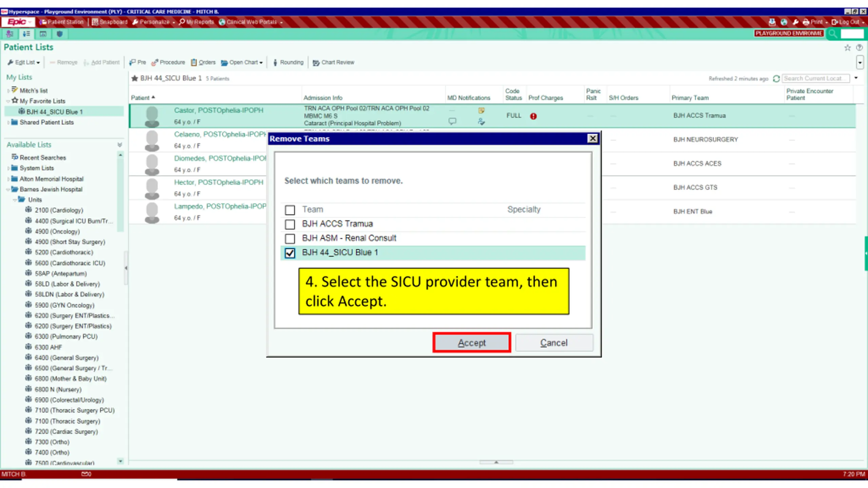Select the patient lists workspace tab icon
Image resolution: width=868 pixels, height=488 pixels.
pyautogui.click(x=26, y=34)
